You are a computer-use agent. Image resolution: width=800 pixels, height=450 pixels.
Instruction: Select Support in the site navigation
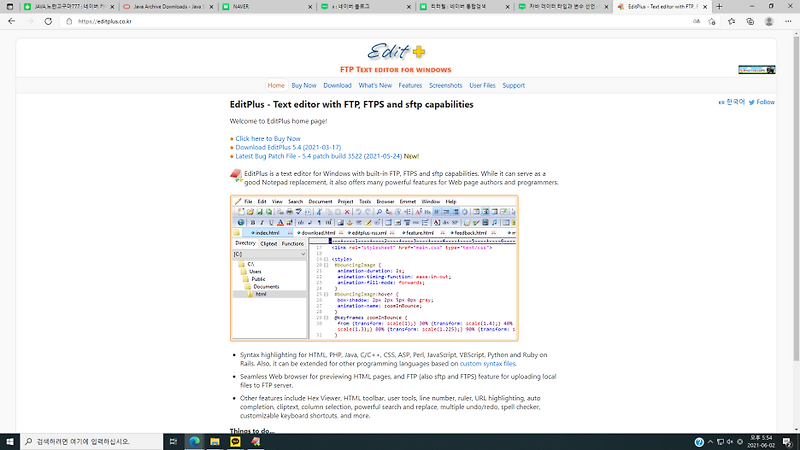513,85
